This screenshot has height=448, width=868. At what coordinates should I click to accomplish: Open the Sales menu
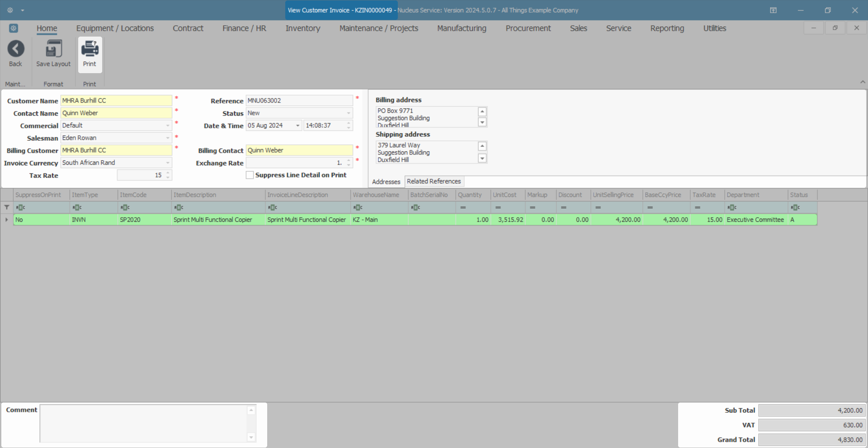tap(579, 28)
